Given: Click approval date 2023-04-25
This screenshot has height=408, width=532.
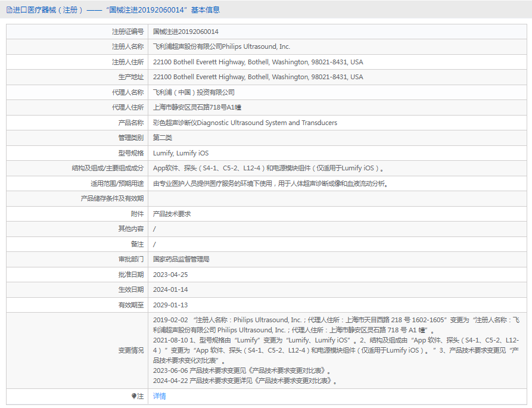Looking at the screenshot, I should tap(170, 275).
